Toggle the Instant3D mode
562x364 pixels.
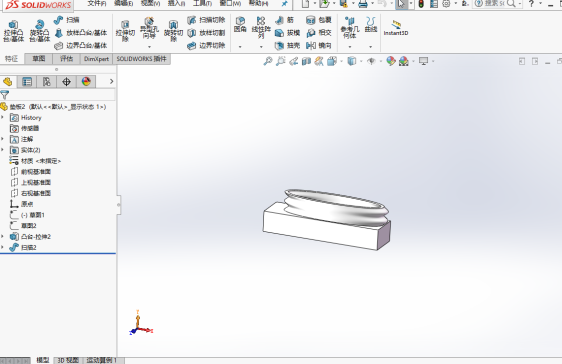396,28
